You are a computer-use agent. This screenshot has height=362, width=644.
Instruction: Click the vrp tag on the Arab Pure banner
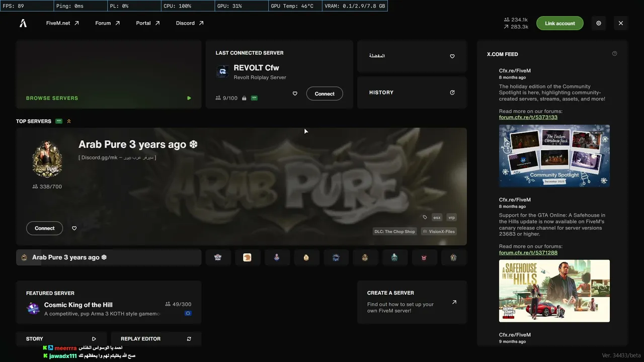451,218
